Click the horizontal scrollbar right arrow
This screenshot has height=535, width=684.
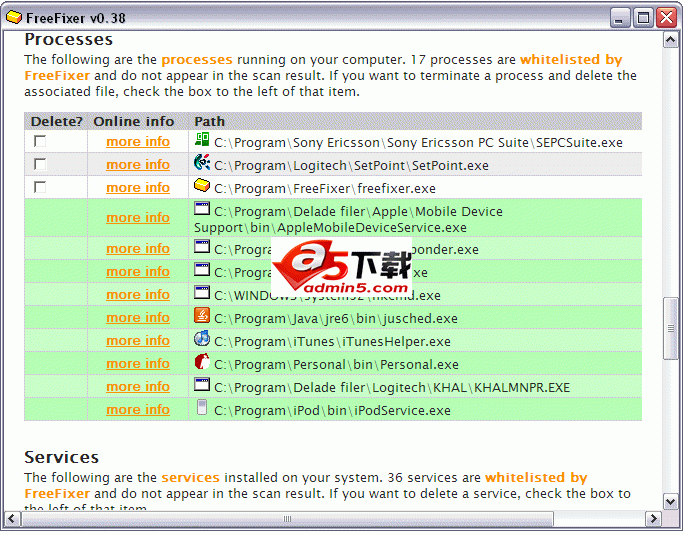pyautogui.click(x=653, y=519)
